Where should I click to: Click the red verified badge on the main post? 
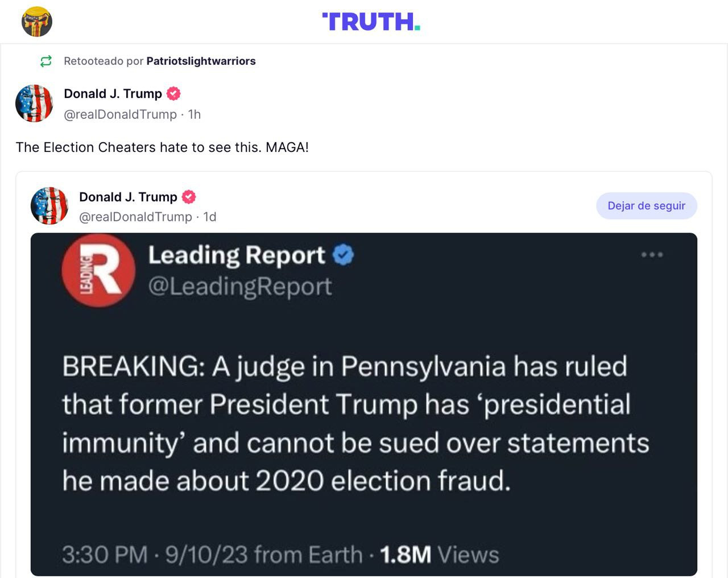pos(173,93)
